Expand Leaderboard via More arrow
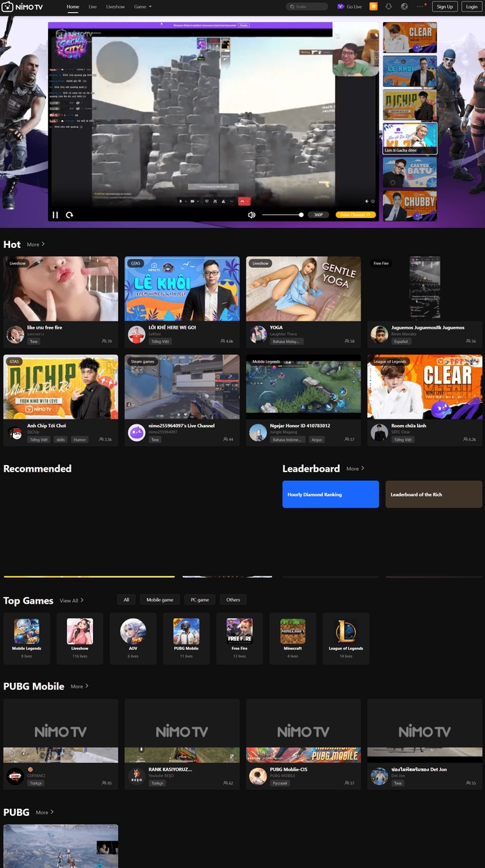This screenshot has width=485, height=868. 356,469
